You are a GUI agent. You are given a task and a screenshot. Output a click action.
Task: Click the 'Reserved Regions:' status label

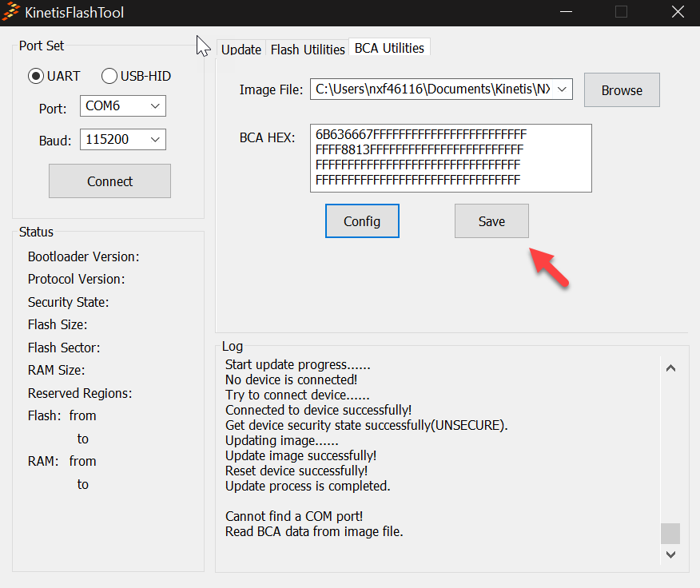coord(80,393)
